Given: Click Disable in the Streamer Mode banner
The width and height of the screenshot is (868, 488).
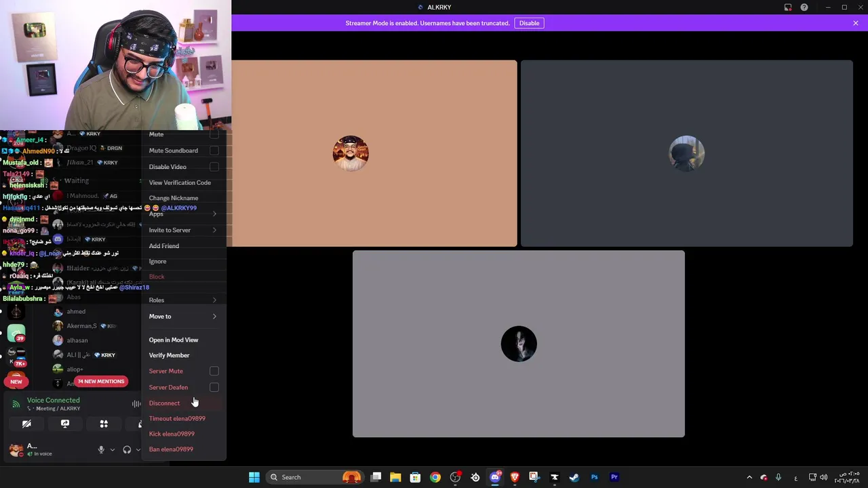Looking at the screenshot, I should 529,23.
